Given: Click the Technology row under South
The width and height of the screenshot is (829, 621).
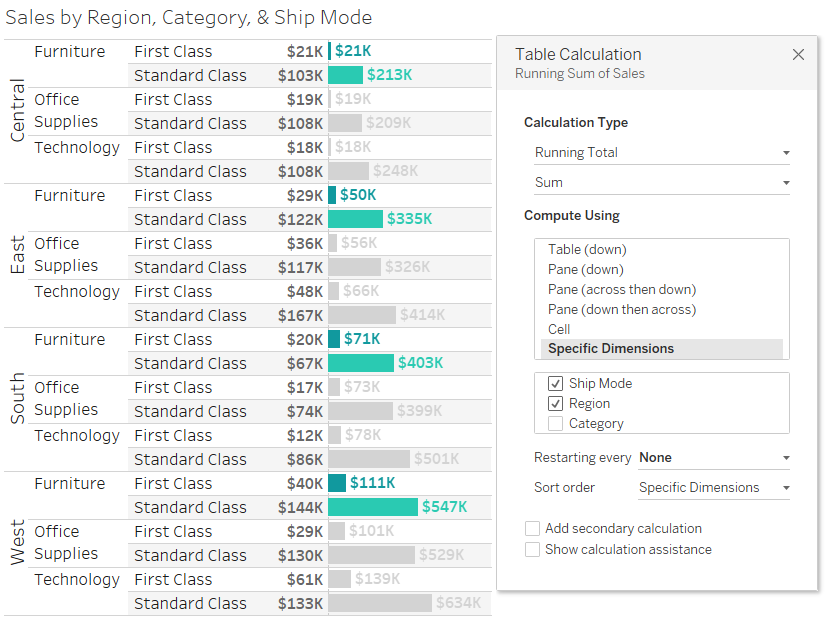Looking at the screenshot, I should click(77, 435).
